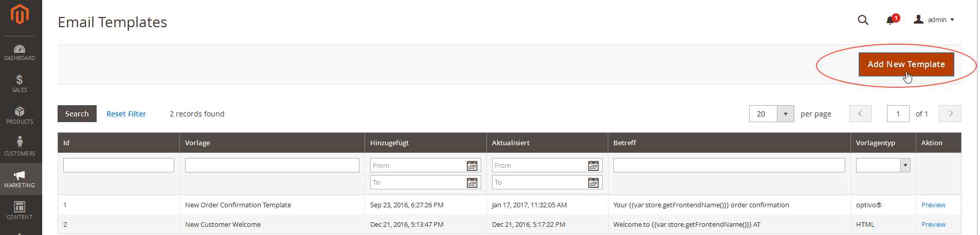Select the Marketing menu item

(x=20, y=179)
